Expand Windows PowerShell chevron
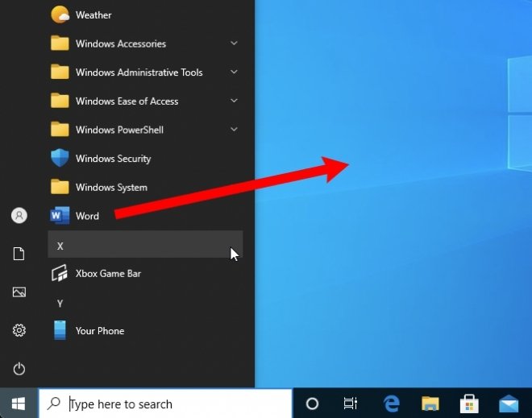Image resolution: width=532 pixels, height=418 pixels. point(234,129)
